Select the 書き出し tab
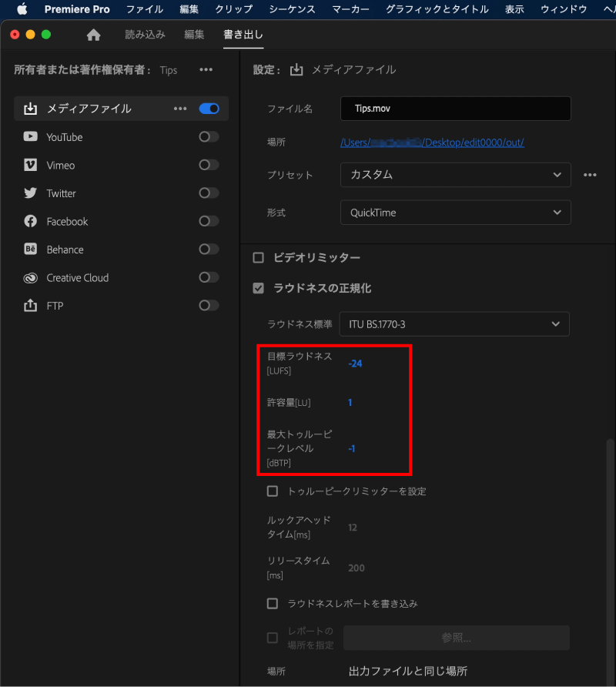Screen dimensions: 616x687 [243, 35]
